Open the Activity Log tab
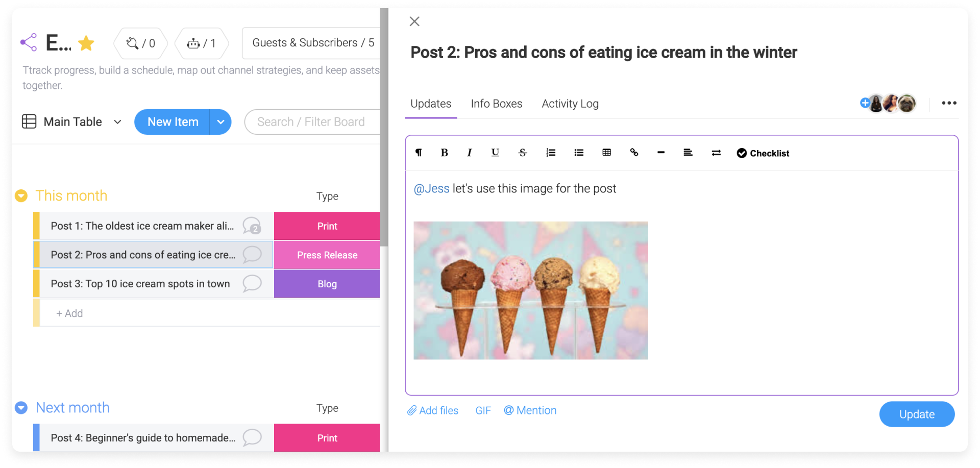 (x=570, y=104)
